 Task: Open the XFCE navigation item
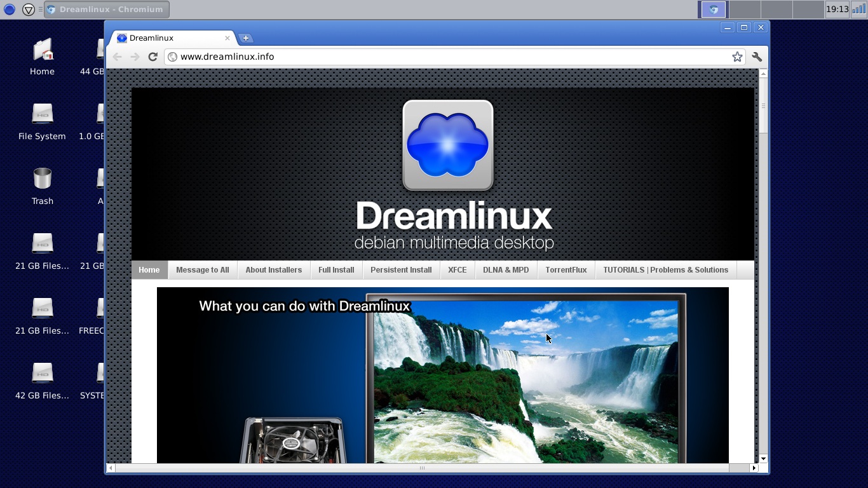(458, 270)
